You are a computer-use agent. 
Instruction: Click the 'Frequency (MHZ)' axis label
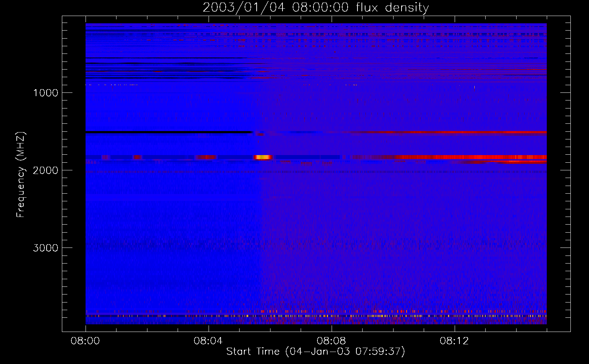coord(20,175)
